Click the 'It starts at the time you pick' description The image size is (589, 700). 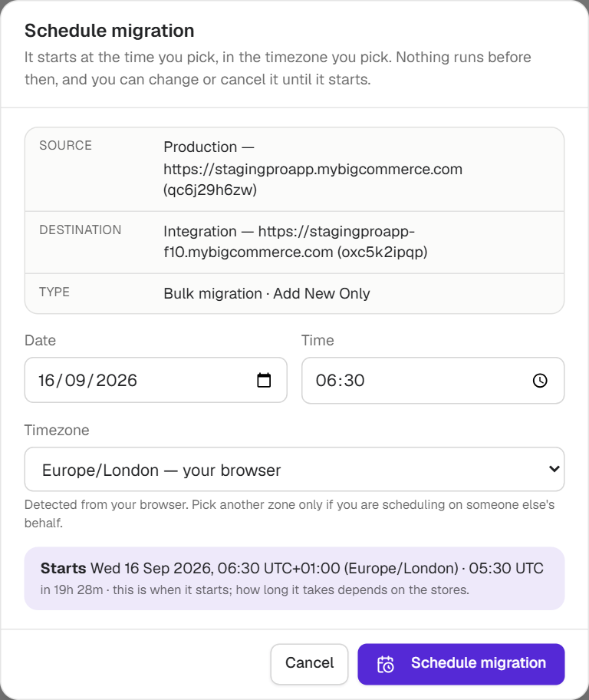pos(278,68)
